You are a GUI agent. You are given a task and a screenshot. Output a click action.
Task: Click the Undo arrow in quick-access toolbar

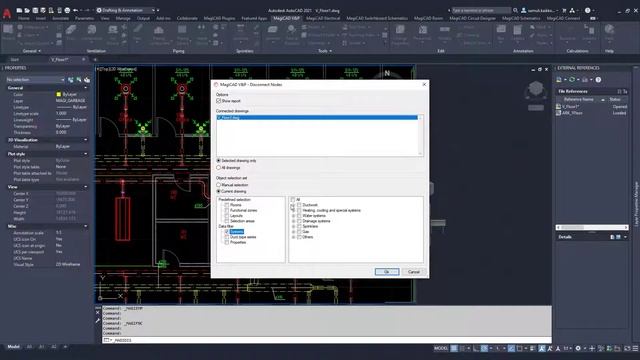click(x=76, y=10)
